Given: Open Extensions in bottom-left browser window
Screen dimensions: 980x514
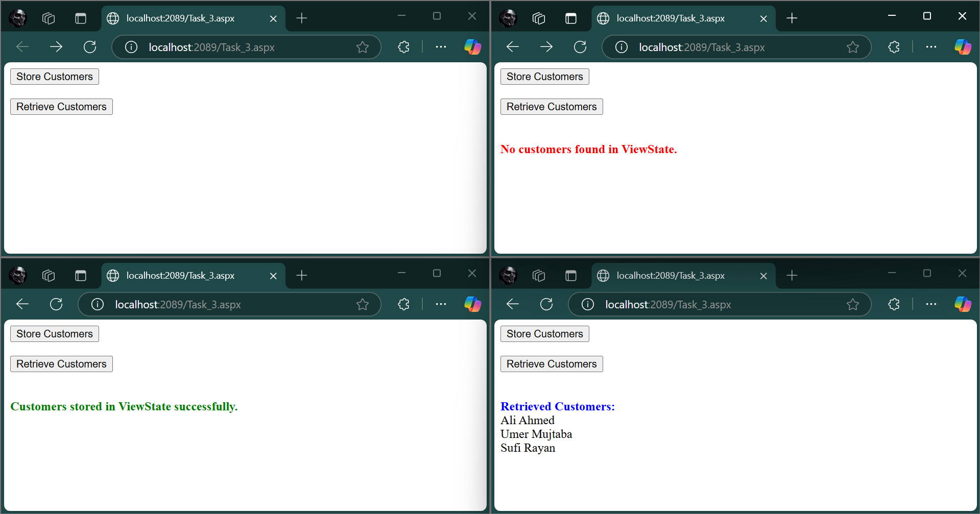Looking at the screenshot, I should coord(403,304).
